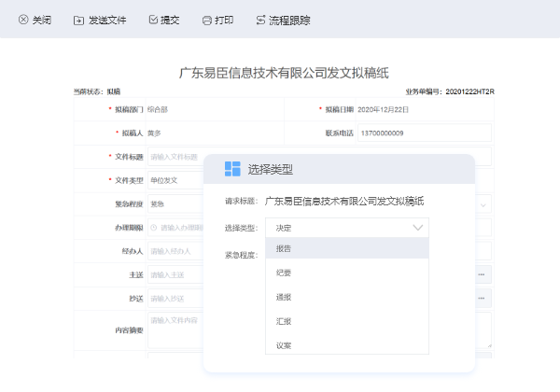
Task: Click the ellipsis button beside 主送 field
Action: click(x=482, y=274)
